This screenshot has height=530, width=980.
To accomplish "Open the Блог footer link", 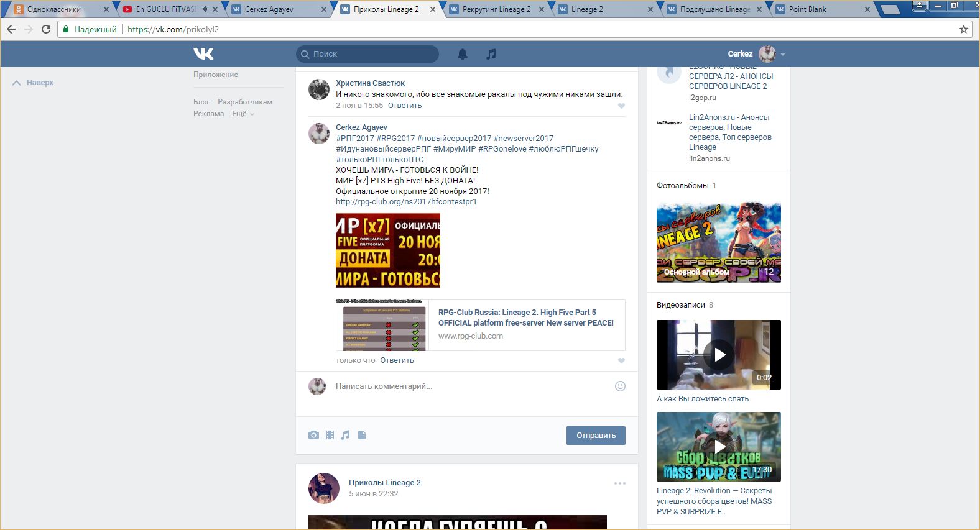I will click(x=201, y=102).
